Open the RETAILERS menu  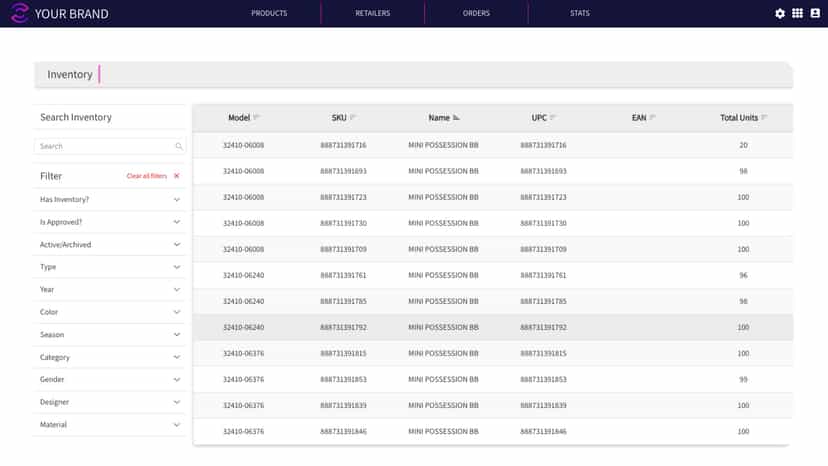(373, 13)
